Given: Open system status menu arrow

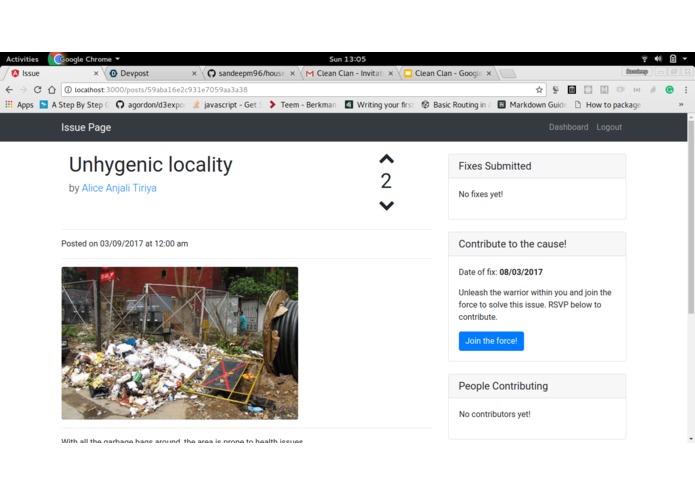Looking at the screenshot, I should 685,59.
